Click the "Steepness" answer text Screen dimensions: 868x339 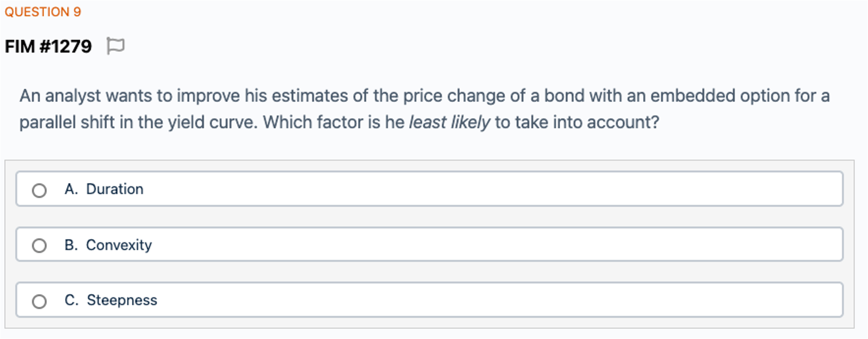122,300
